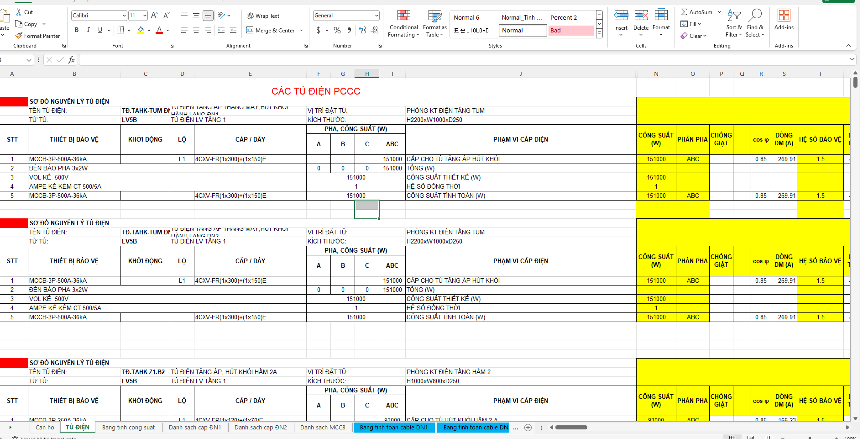Open the Add-ins gallery

784,20
